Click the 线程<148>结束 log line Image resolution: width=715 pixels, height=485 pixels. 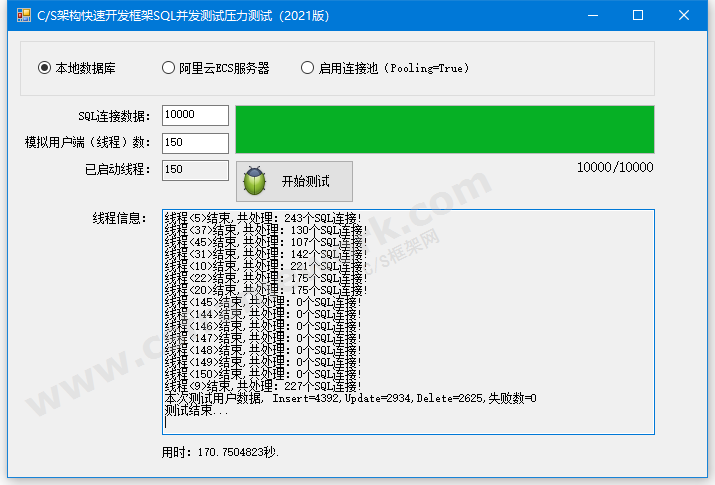click(263, 350)
